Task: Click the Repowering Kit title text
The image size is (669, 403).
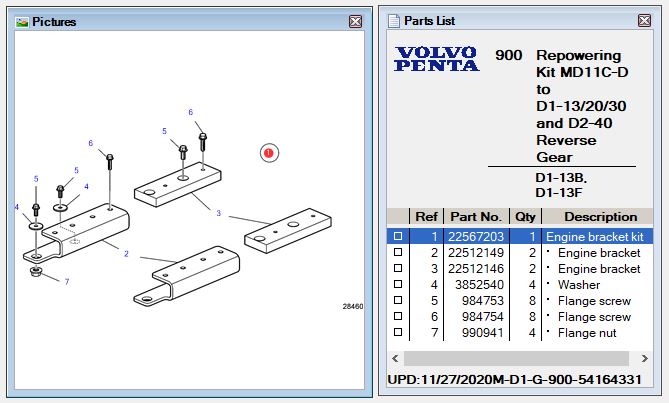Action: (x=582, y=106)
